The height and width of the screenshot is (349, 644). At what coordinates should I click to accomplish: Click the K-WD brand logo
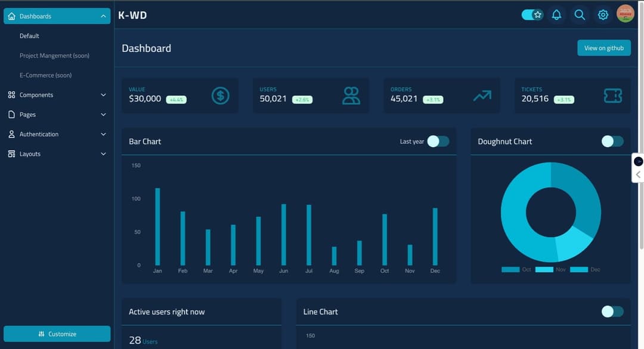132,15
